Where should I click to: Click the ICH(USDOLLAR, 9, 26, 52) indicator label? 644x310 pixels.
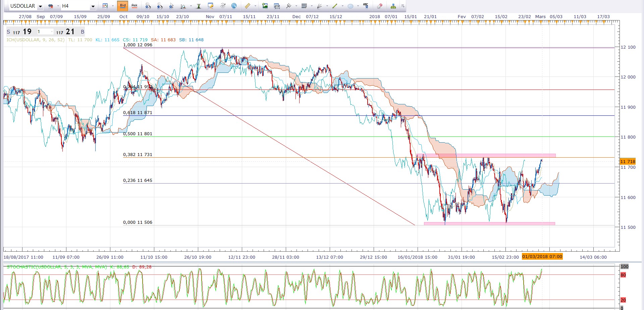point(35,40)
